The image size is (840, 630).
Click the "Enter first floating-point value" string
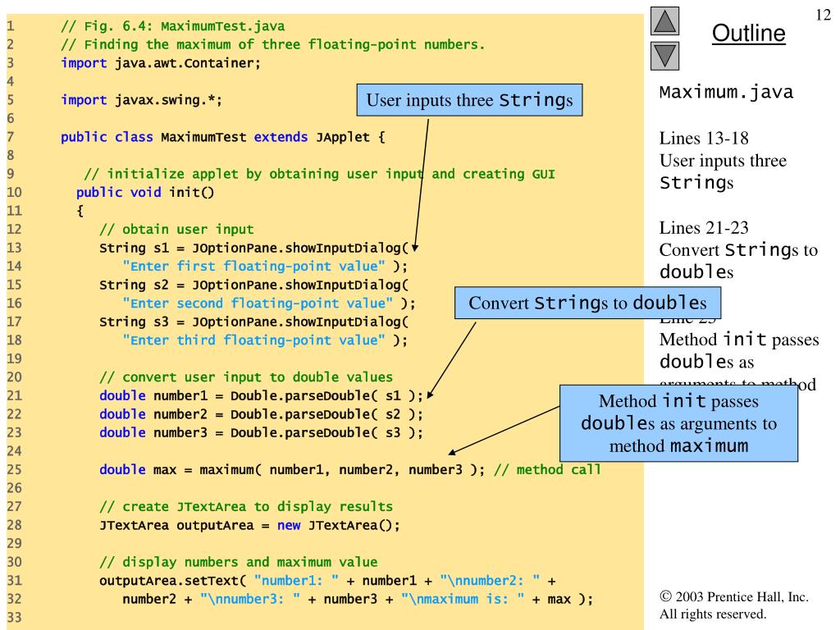tap(253, 267)
